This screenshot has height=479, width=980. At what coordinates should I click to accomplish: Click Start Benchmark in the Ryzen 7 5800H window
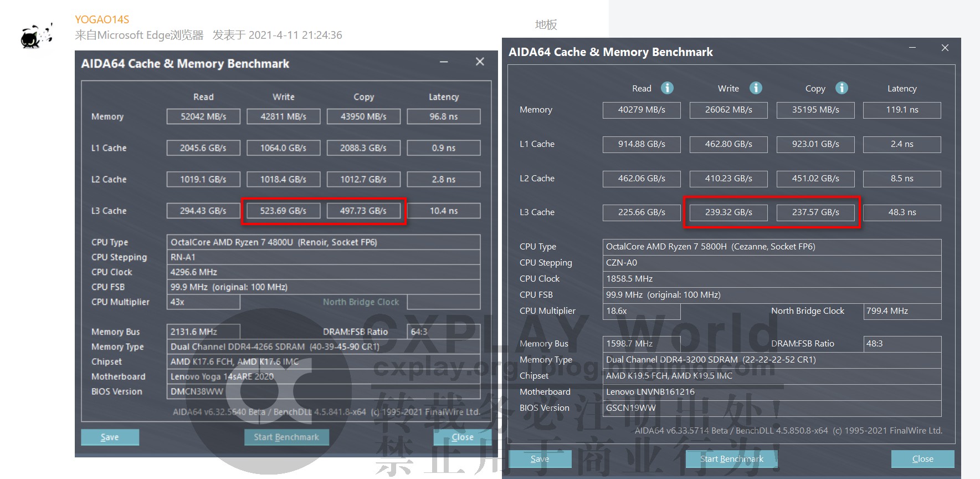click(732, 458)
